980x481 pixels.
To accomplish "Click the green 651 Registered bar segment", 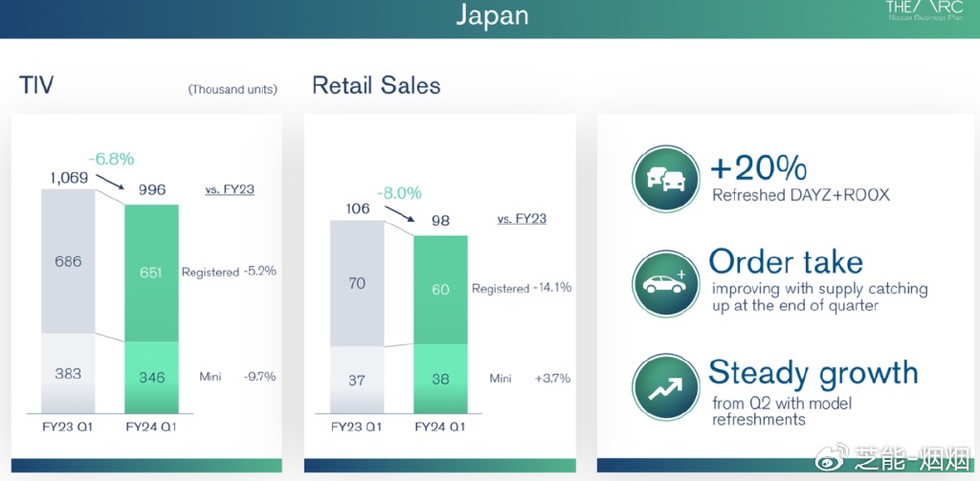I will coord(151,272).
